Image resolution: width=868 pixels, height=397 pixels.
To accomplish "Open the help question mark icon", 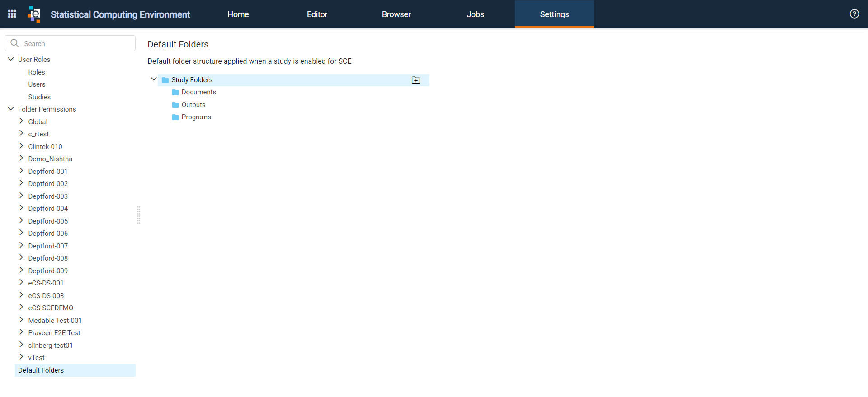I will (x=854, y=14).
